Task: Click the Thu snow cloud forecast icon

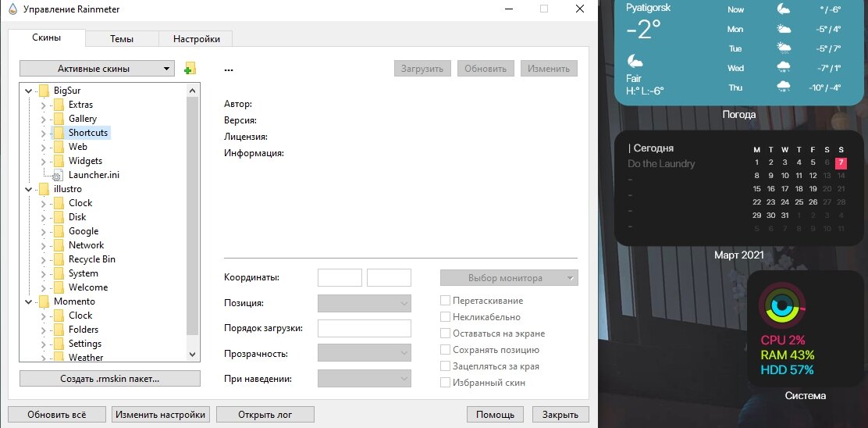Action: [783, 87]
